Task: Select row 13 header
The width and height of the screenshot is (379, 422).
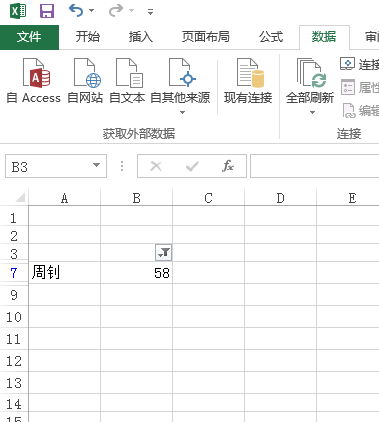Action: pos(14,383)
